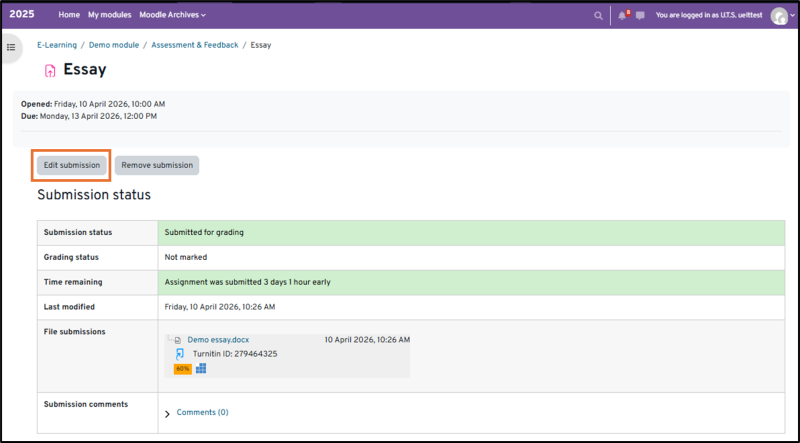Download Demo essay.docx file
Screen dimensions: 800x443
[218, 340]
